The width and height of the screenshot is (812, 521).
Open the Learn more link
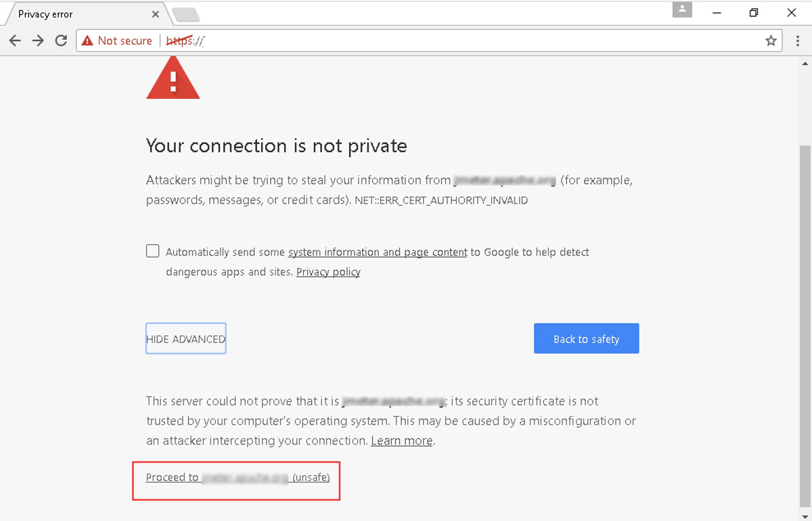tap(401, 440)
